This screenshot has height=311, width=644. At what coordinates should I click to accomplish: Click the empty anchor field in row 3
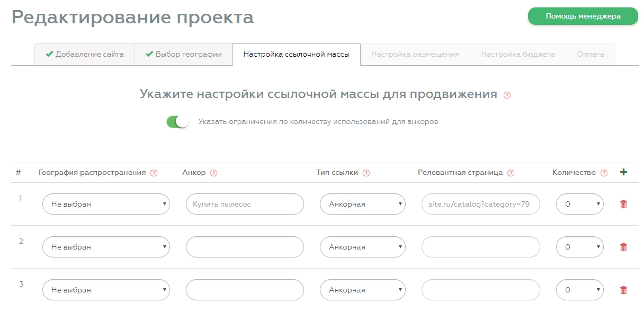pyautogui.click(x=245, y=290)
